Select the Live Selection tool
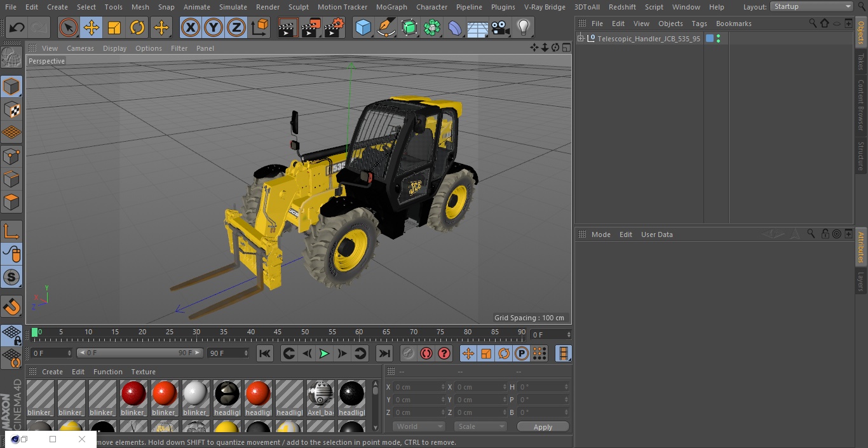Viewport: 868px width, 448px height. click(x=69, y=27)
